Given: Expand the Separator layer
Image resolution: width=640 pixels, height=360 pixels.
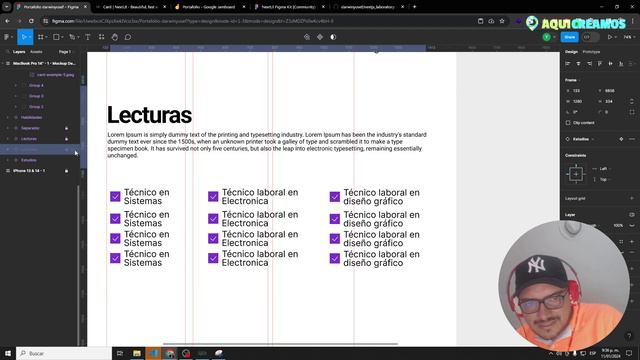Looking at the screenshot, I should coord(8,128).
